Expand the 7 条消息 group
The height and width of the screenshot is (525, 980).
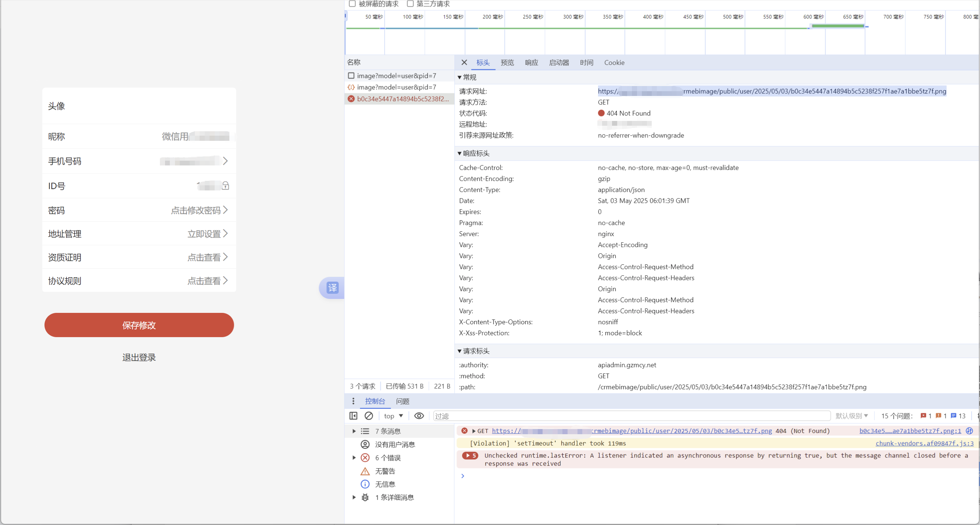354,431
